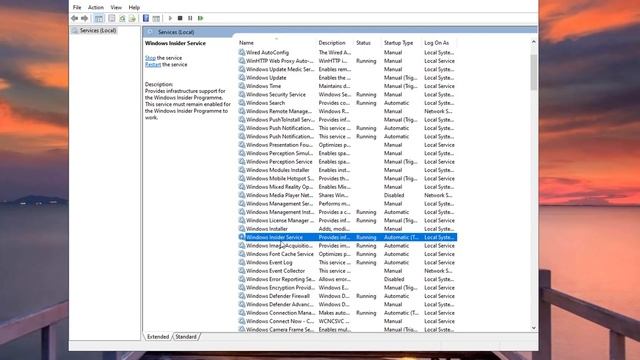
Task: Toggle the Show/Hide Console Tree icon
Action: click(99, 18)
